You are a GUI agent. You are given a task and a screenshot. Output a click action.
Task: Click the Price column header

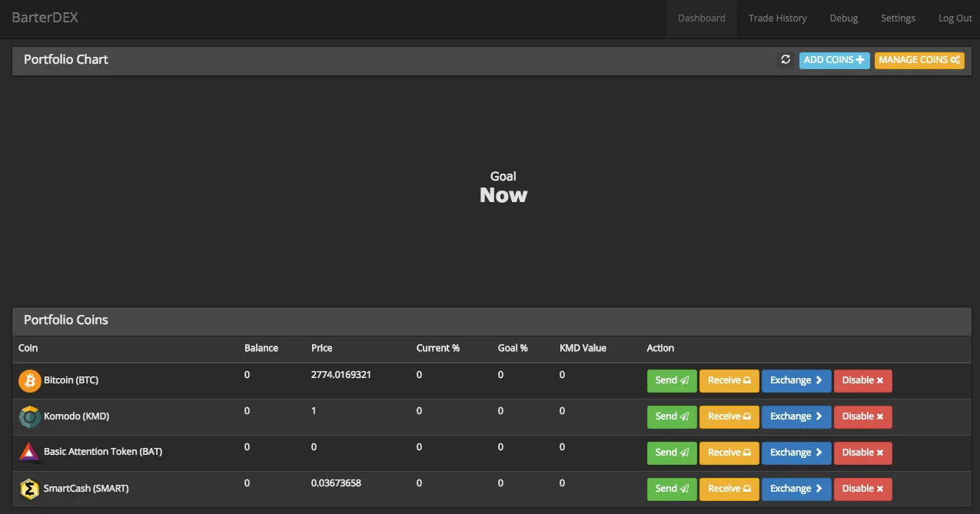coord(322,348)
